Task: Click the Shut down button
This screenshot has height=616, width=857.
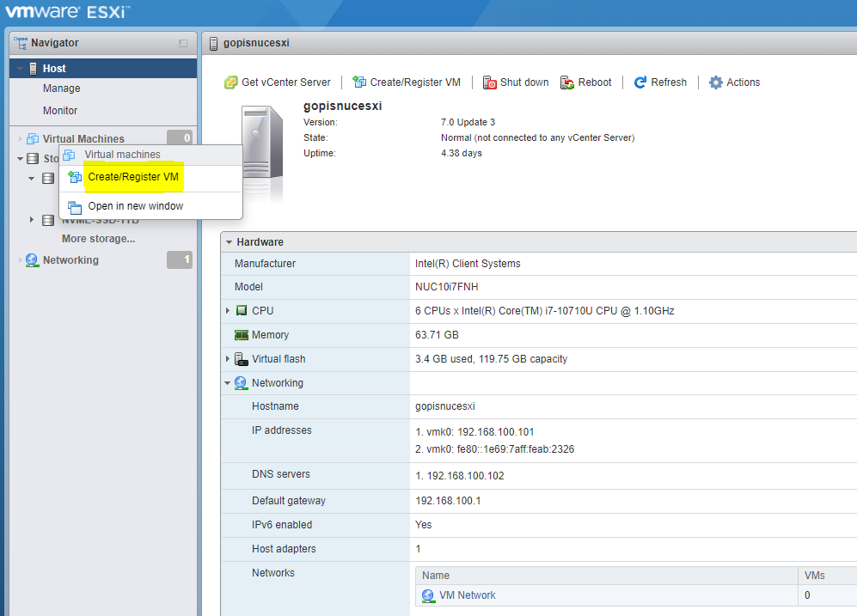Action: coord(516,82)
